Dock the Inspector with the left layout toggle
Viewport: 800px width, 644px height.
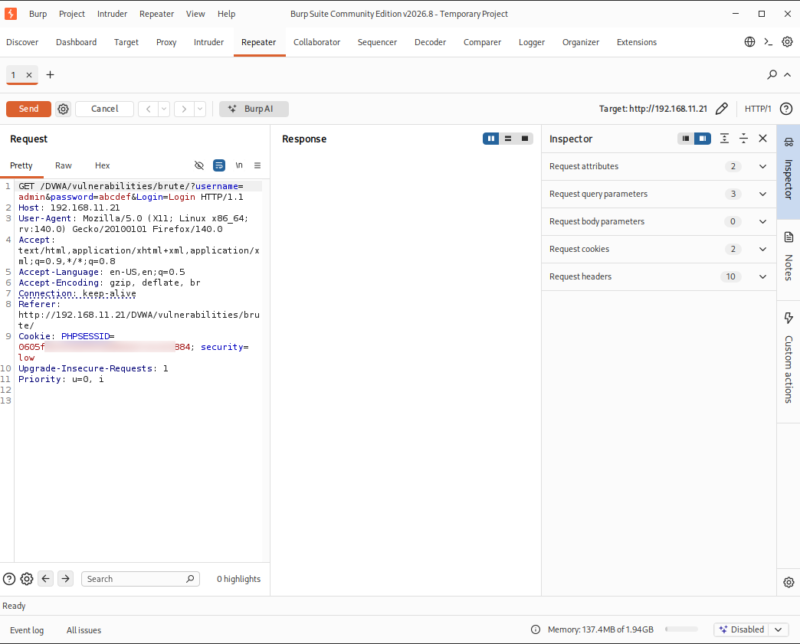(686, 139)
